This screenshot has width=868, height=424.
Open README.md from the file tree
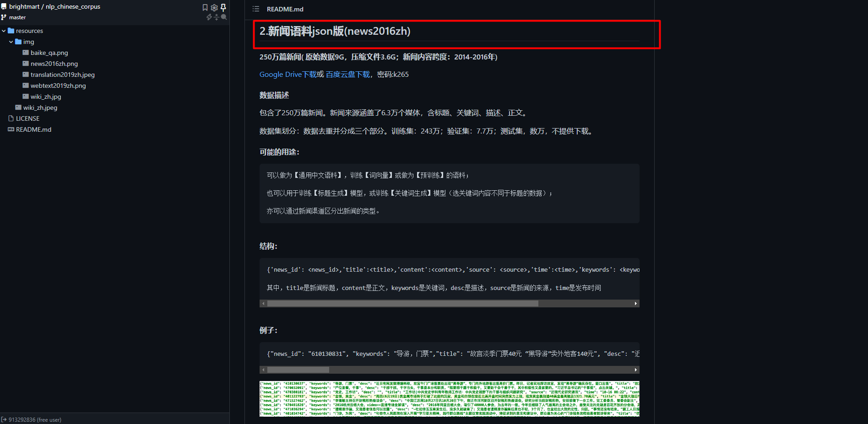click(x=33, y=129)
